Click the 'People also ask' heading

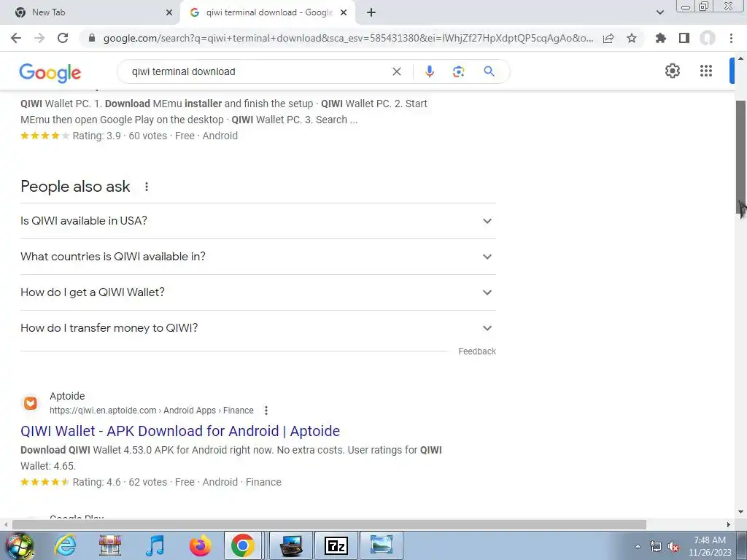(x=75, y=187)
